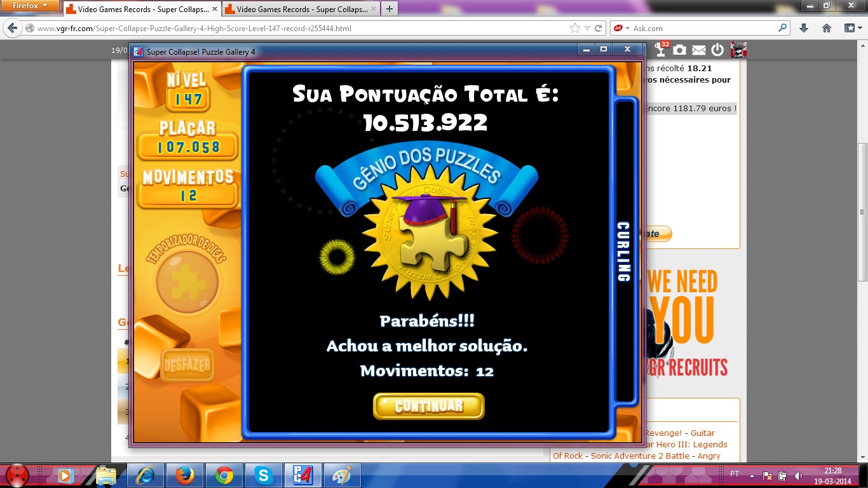Bookmark page with the star icon
868x488 pixels.
(575, 28)
